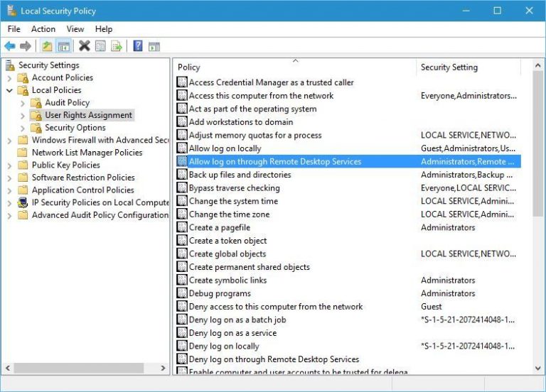Open the Action menu

[43, 29]
